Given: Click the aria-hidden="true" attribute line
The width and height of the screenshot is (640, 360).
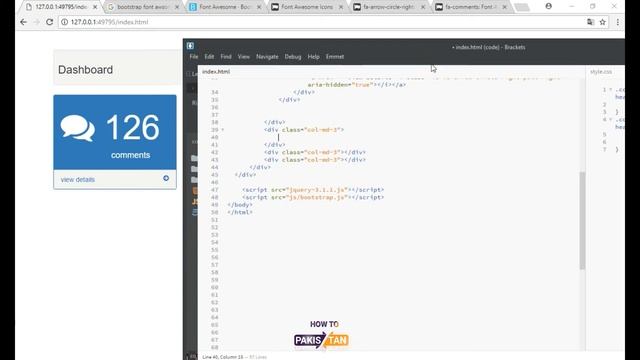Looking at the screenshot, I should pyautogui.click(x=357, y=84).
